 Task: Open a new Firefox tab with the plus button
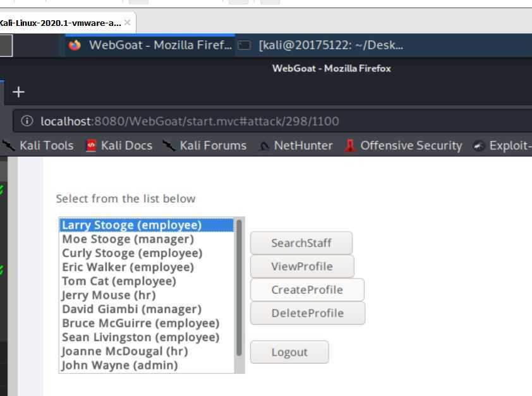tap(18, 92)
